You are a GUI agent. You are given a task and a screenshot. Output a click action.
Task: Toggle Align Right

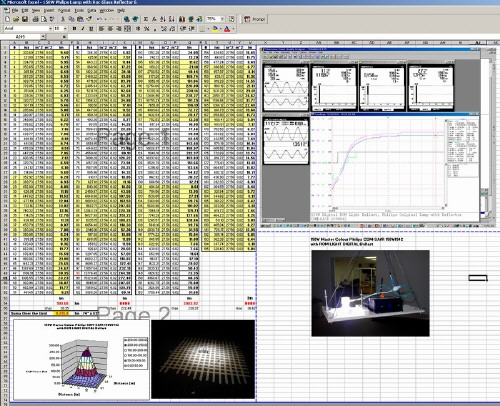119,29
